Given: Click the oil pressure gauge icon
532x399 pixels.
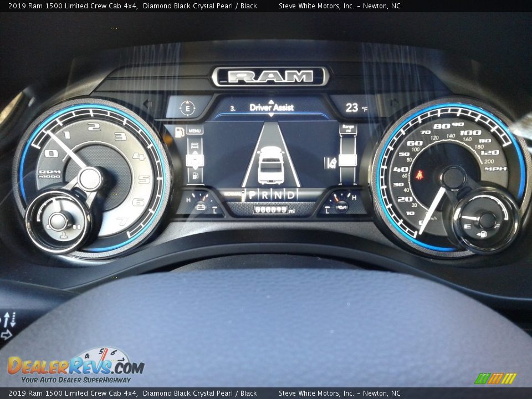Looking at the screenshot, I should [341, 207].
